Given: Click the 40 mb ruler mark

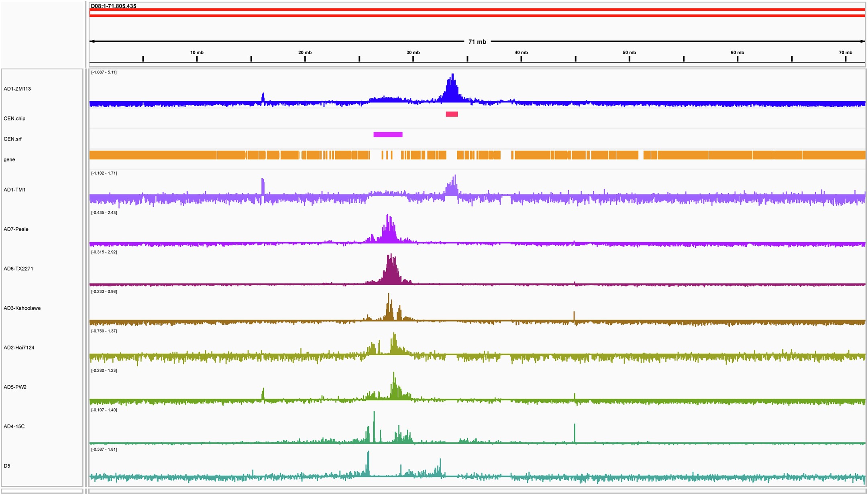Looking at the screenshot, I should pos(521,53).
